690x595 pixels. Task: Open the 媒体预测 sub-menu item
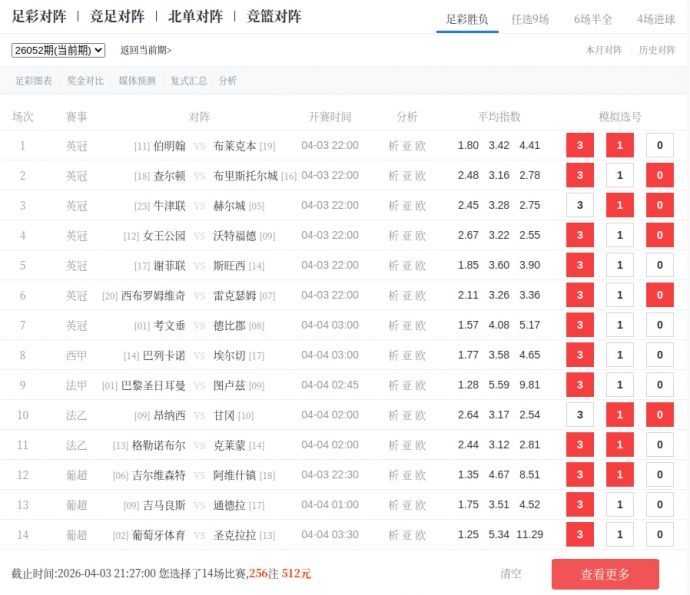[137, 81]
